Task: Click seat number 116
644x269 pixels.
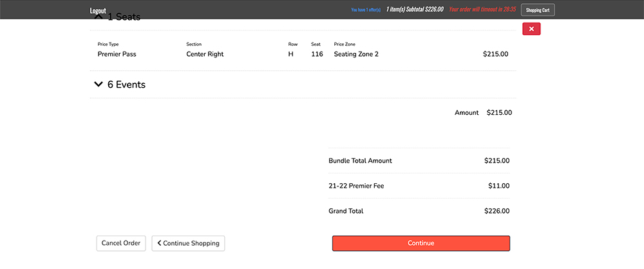Action: tap(316, 54)
